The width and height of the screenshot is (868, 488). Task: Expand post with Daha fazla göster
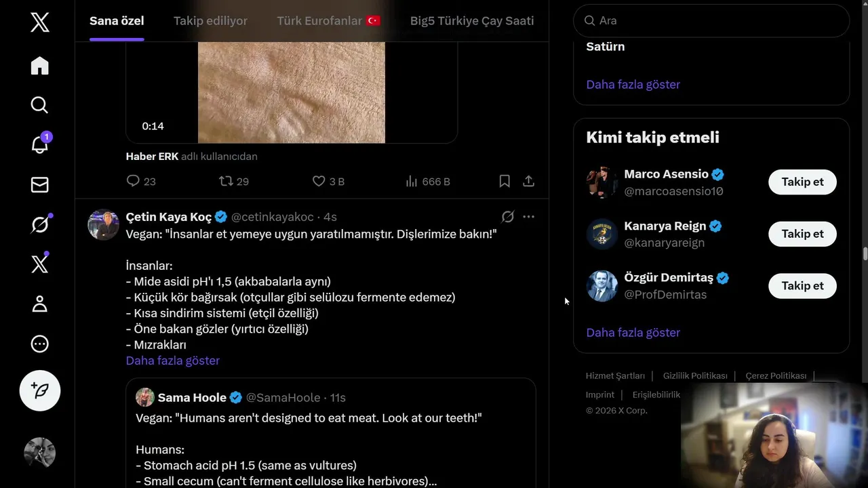(173, 361)
